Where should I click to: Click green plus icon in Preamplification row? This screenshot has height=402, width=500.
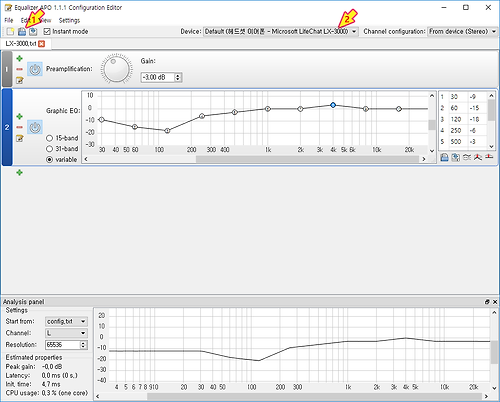(x=20, y=59)
